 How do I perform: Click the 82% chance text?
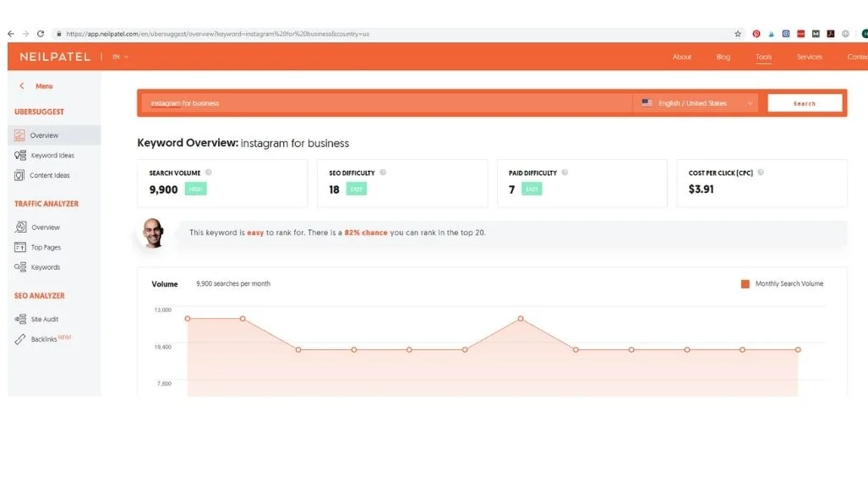click(366, 233)
